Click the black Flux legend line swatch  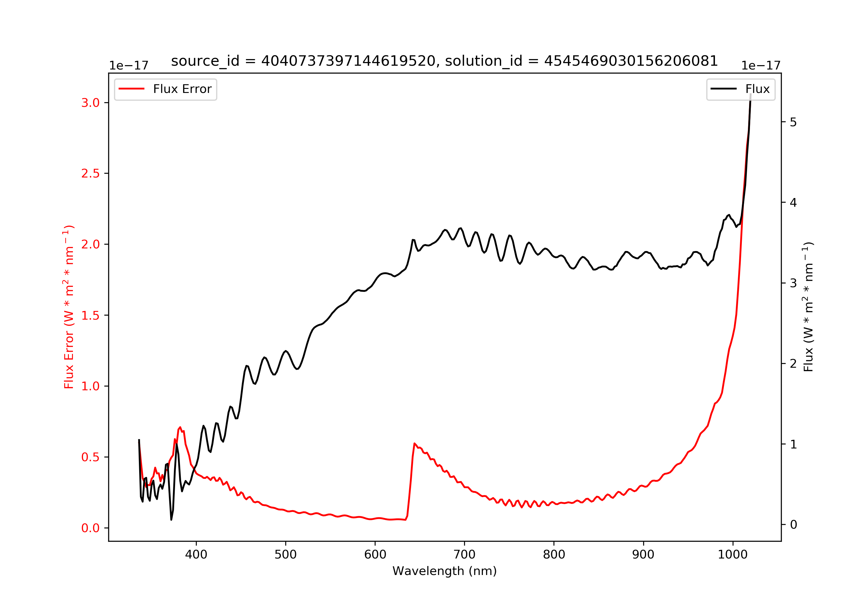coord(724,89)
